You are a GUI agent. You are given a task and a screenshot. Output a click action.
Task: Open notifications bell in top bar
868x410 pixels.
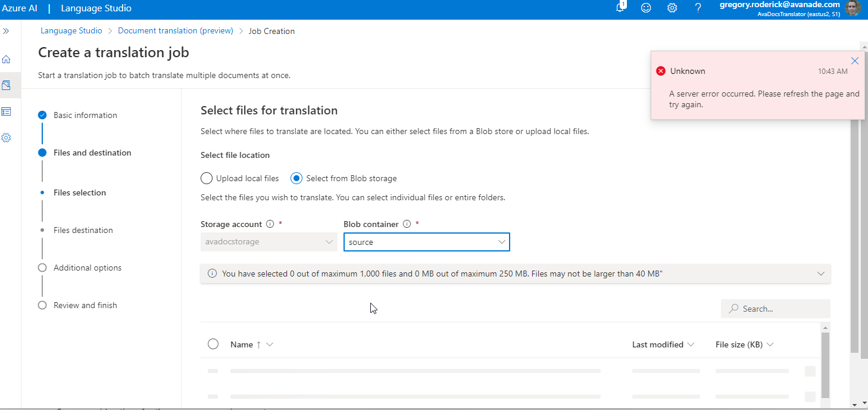coord(620,8)
